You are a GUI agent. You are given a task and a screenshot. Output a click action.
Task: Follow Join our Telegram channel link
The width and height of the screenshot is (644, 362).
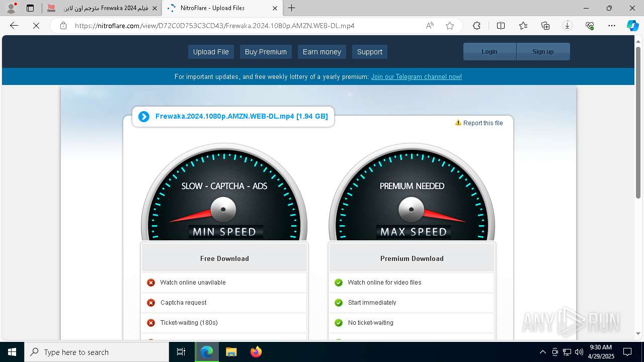click(416, 77)
